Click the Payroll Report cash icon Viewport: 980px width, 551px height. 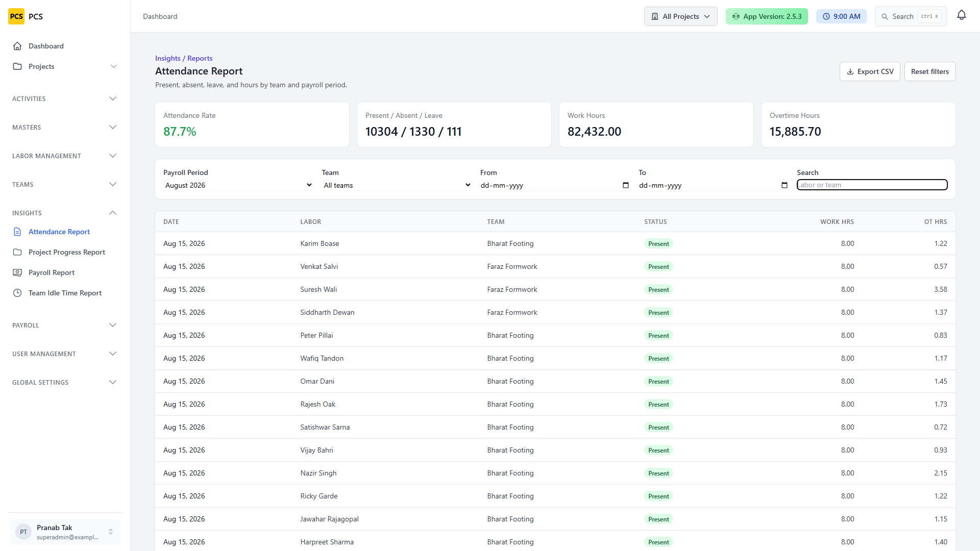(x=17, y=272)
